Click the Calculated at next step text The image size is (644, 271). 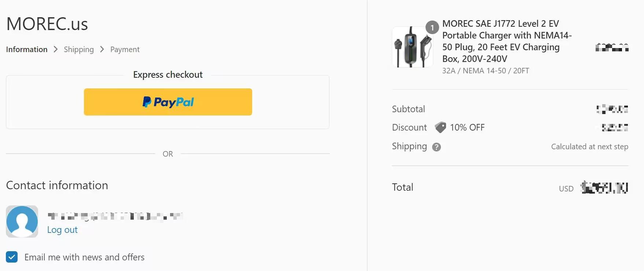click(x=589, y=147)
